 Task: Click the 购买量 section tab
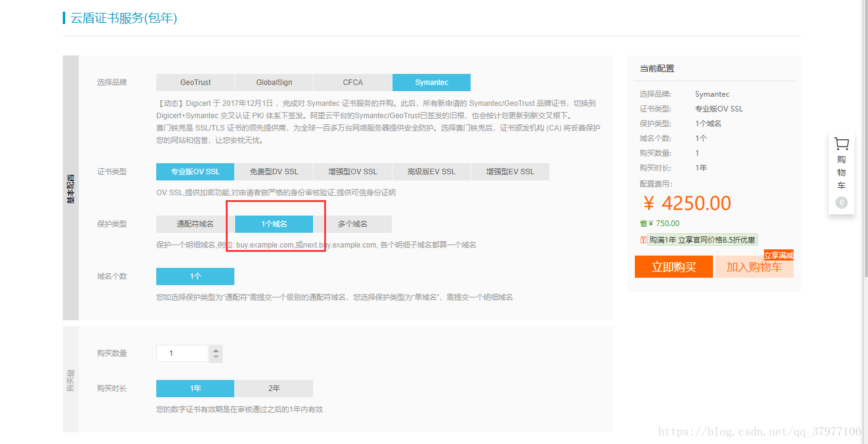[71, 379]
